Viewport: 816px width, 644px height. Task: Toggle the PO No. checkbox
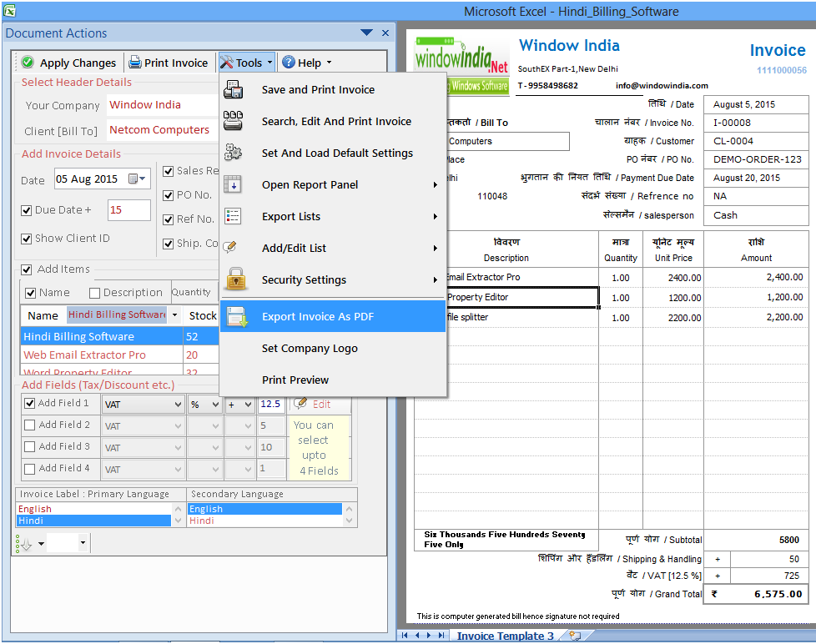click(168, 195)
